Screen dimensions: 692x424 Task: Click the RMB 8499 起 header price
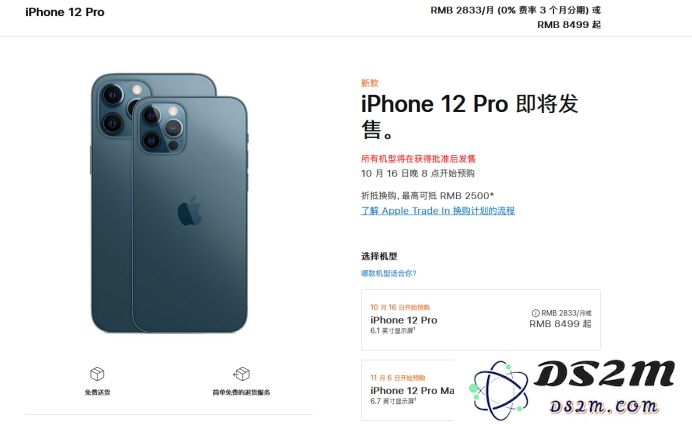click(569, 25)
